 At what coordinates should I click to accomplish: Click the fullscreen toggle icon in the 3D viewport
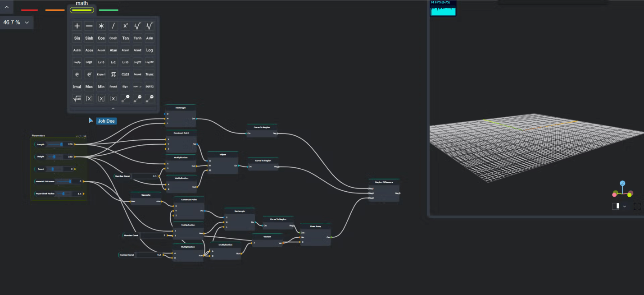[x=637, y=206]
